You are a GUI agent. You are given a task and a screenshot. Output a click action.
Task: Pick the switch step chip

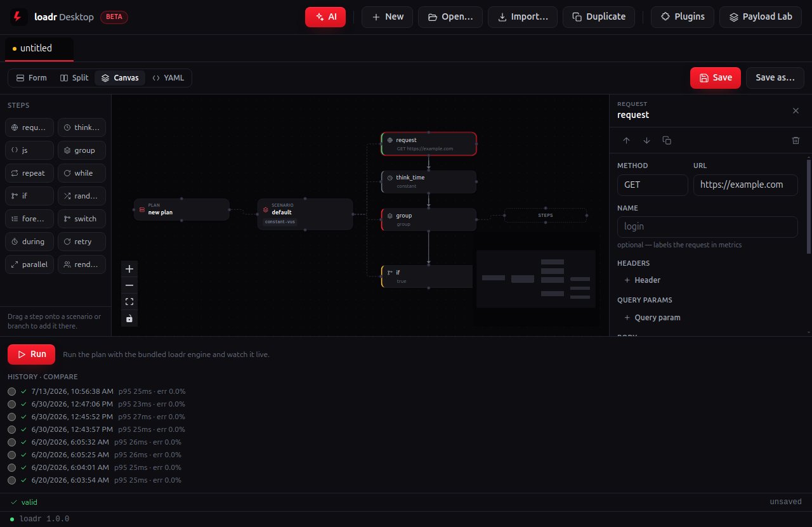[82, 219]
